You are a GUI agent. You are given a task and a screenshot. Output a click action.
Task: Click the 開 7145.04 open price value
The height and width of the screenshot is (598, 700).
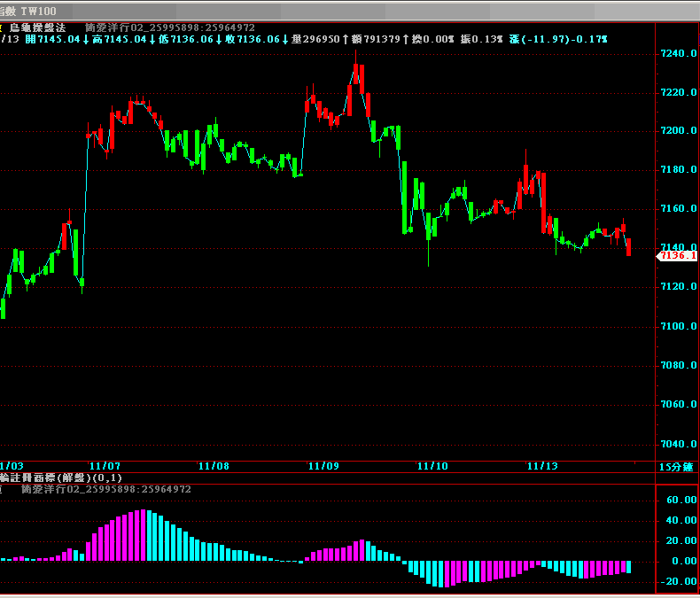click(53, 40)
